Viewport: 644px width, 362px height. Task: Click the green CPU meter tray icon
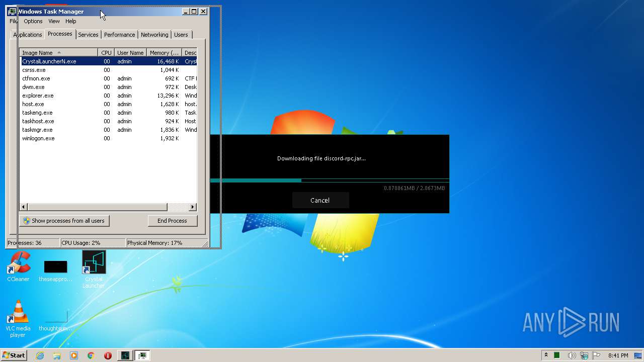click(557, 355)
